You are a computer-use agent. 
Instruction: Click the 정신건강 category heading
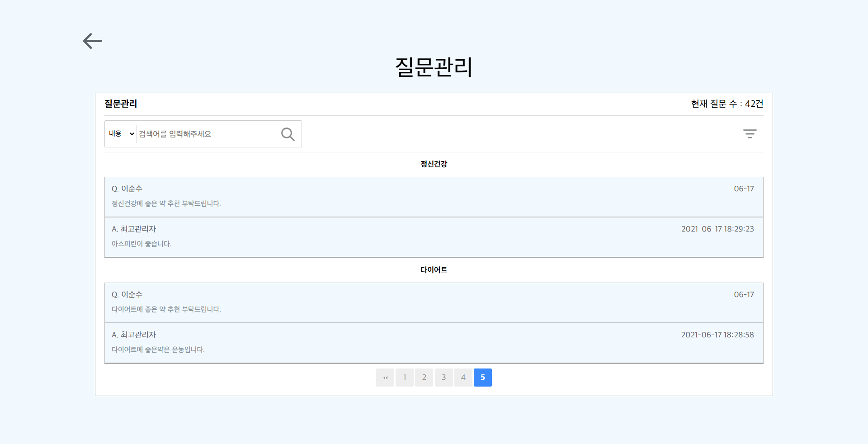pyautogui.click(x=434, y=164)
